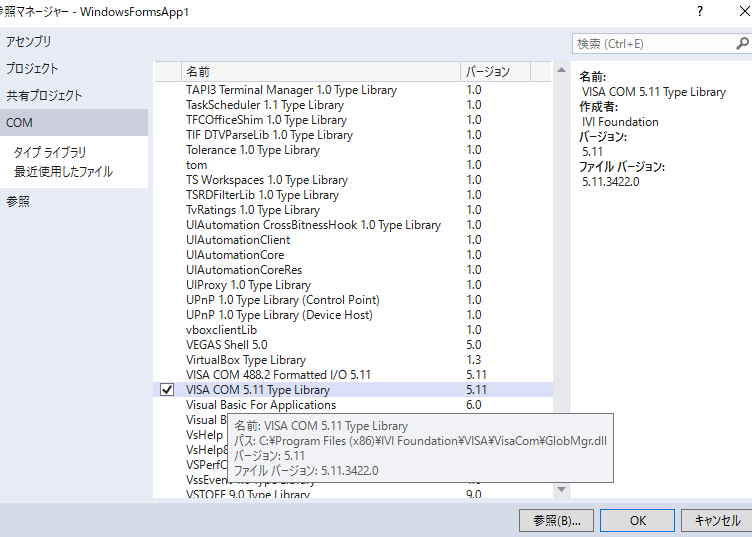Click the scroll up arrow of the list
This screenshot has width=752, height=537.
tap(561, 70)
